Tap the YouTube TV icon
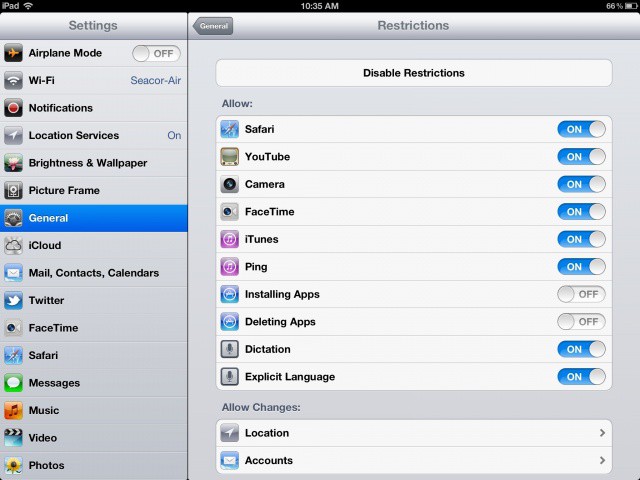 [229, 157]
